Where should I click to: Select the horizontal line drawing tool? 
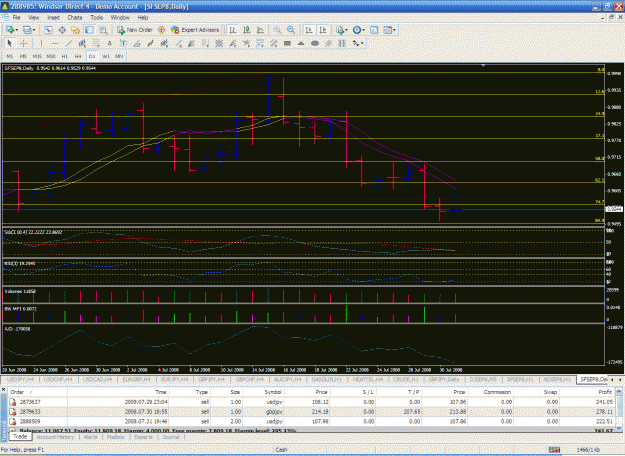pos(55,43)
